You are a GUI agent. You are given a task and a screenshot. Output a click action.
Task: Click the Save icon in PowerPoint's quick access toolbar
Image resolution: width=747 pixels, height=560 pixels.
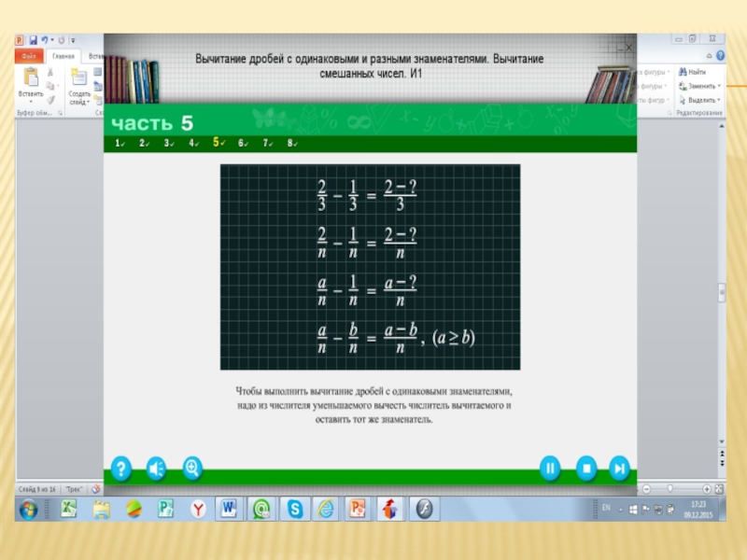[33, 40]
